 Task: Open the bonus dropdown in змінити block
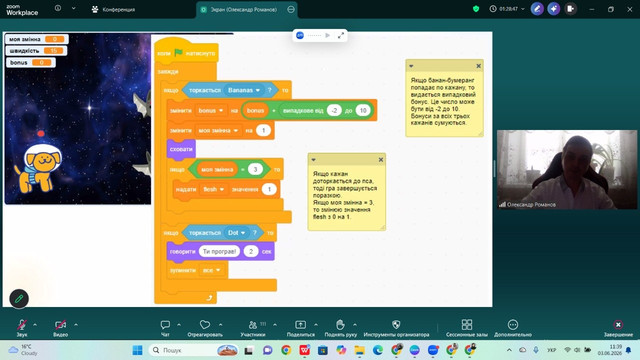[211, 111]
